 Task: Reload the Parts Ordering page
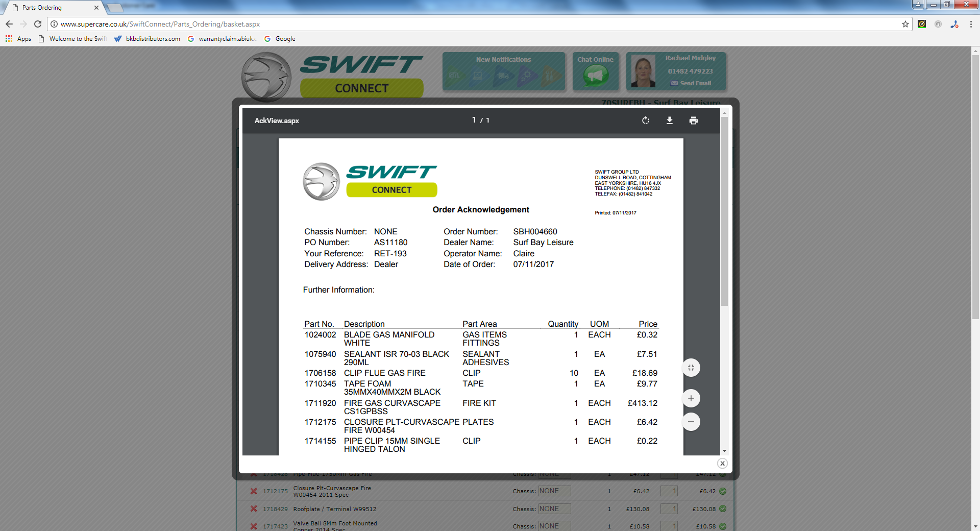tap(38, 24)
